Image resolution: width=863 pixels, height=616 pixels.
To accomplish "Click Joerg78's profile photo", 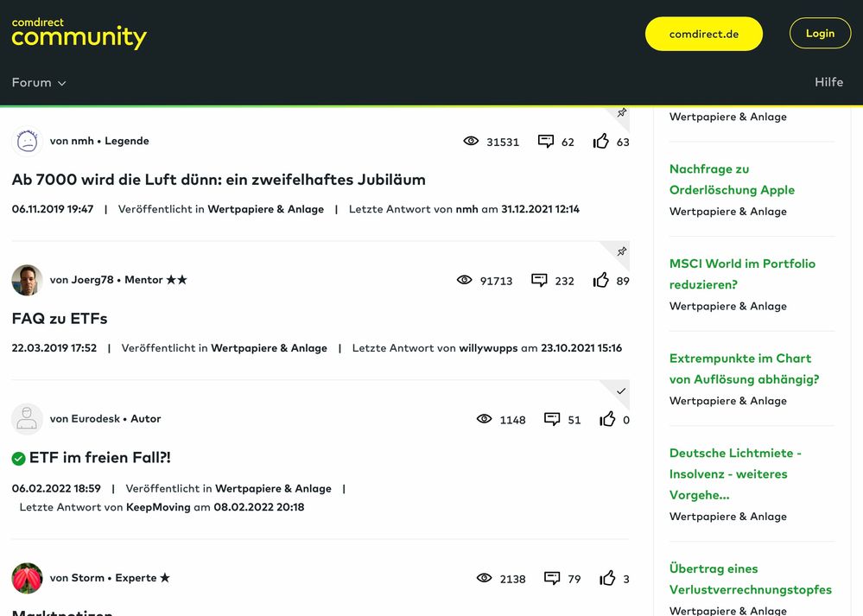I will point(27,280).
